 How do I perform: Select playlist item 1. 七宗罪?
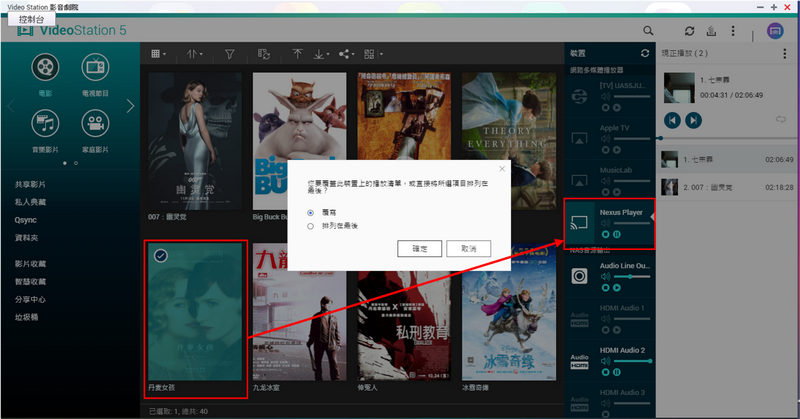[727, 160]
